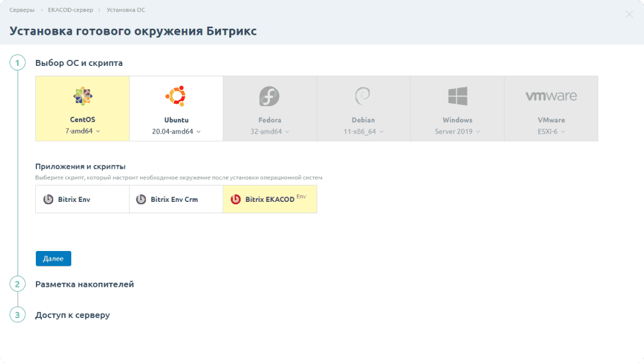The height and width of the screenshot is (363, 644).
Task: Choose the Bitrix Env script option
Action: (x=83, y=199)
